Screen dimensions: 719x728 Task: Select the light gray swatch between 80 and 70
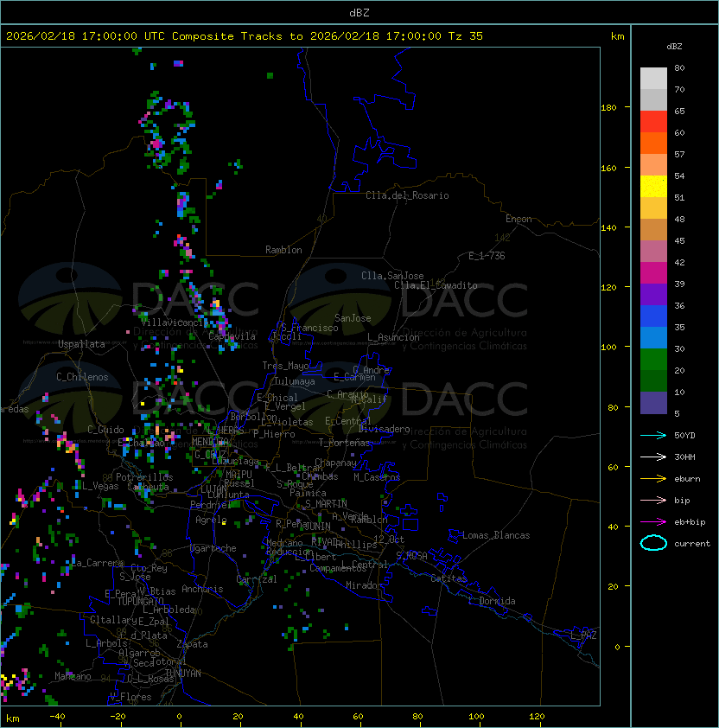(x=653, y=79)
